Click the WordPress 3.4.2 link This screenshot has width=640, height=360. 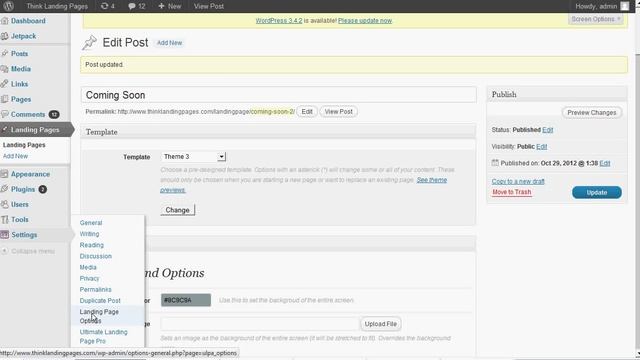coord(279,20)
